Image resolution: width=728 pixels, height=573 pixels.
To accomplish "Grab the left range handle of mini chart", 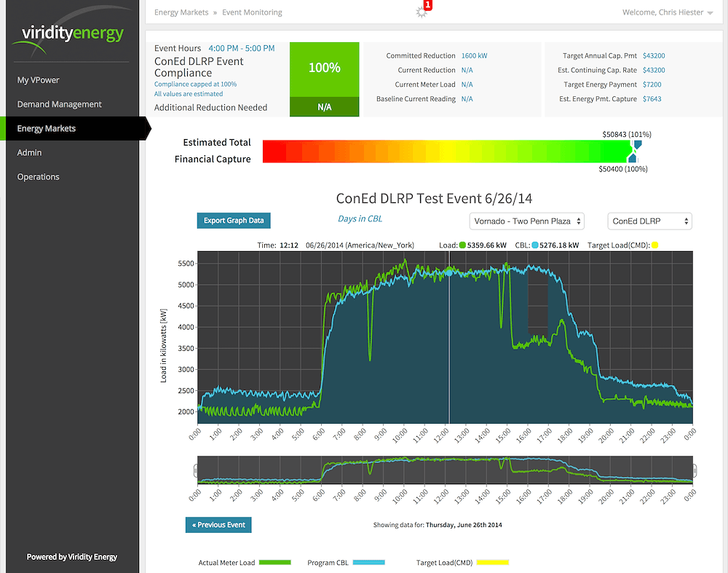I will pyautogui.click(x=196, y=470).
